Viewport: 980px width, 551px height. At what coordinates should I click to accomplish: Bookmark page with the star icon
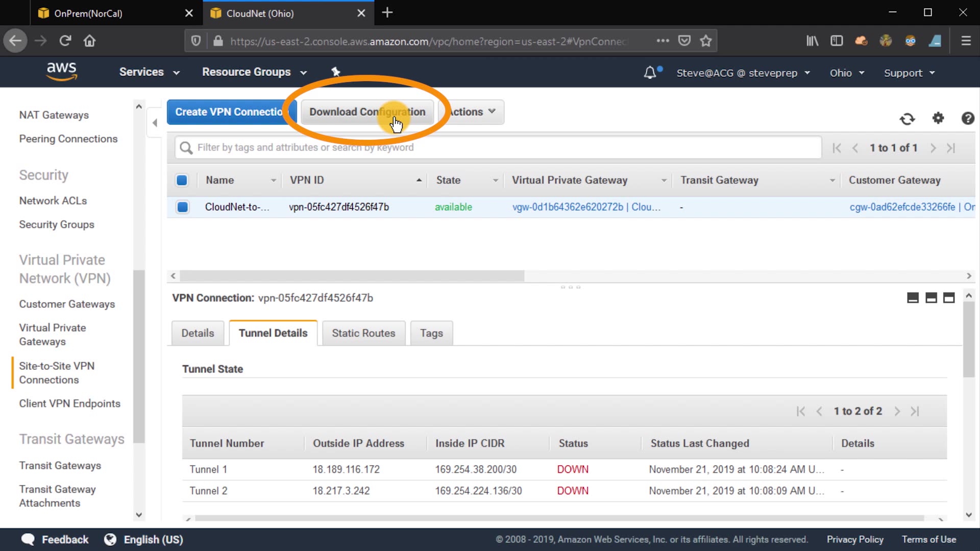coord(706,41)
